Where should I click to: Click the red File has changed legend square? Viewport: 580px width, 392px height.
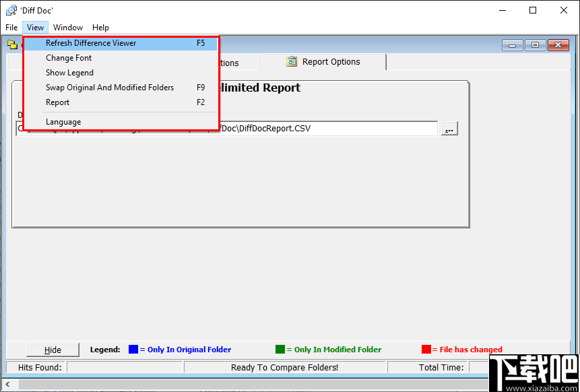coord(426,350)
